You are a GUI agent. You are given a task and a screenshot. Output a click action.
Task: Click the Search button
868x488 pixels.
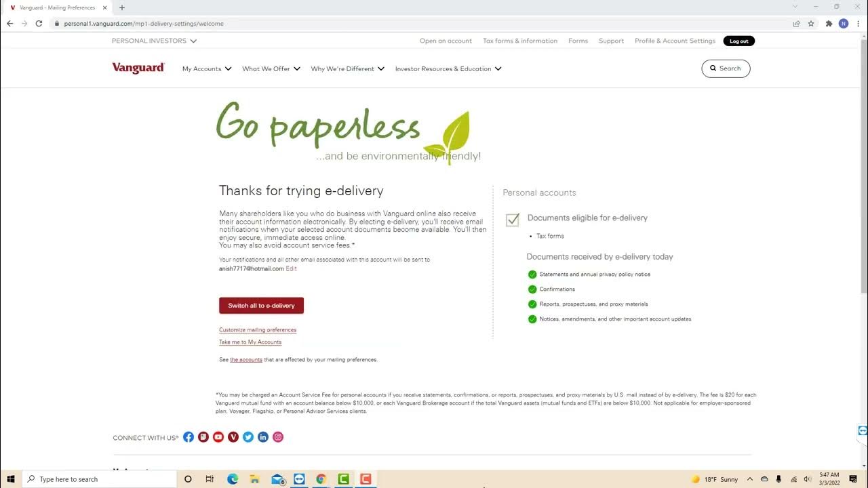[x=726, y=68]
